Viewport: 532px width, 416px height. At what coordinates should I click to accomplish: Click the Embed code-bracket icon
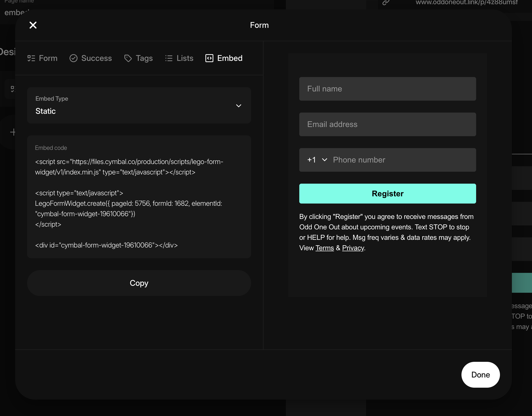[x=209, y=58]
